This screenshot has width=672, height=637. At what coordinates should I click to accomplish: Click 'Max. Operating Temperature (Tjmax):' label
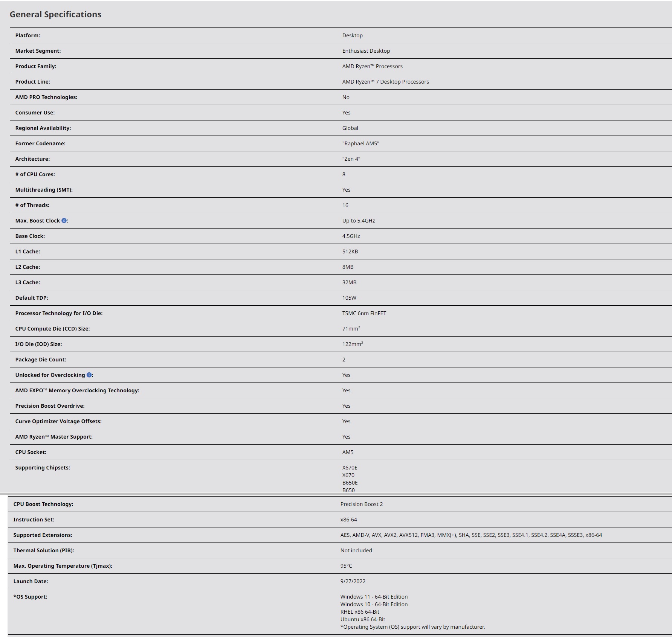[63, 566]
